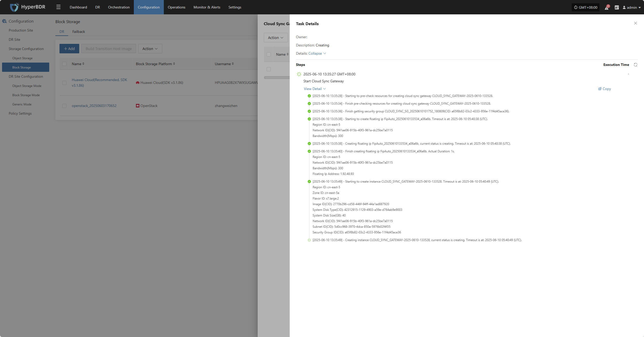This screenshot has width=644, height=337.
Task: Click green check beside security group log
Action: (x=309, y=111)
